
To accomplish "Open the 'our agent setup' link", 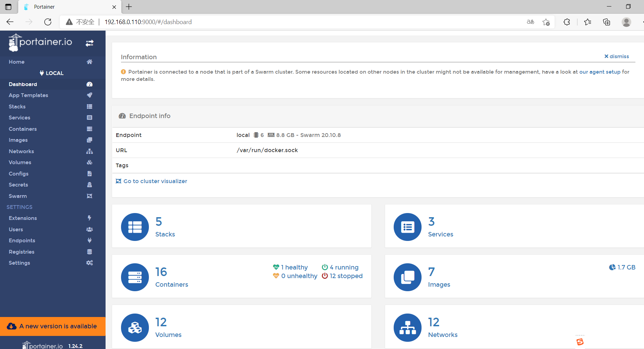I will coord(600,72).
